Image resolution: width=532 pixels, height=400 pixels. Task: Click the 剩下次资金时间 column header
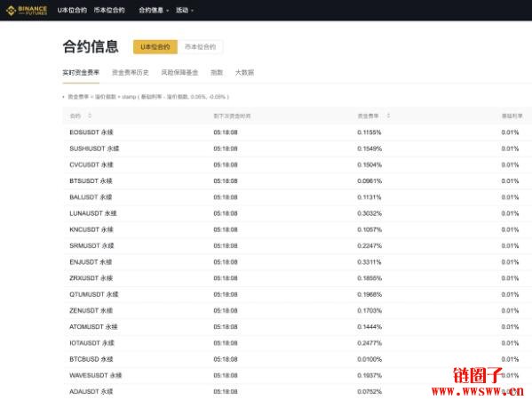232,116
